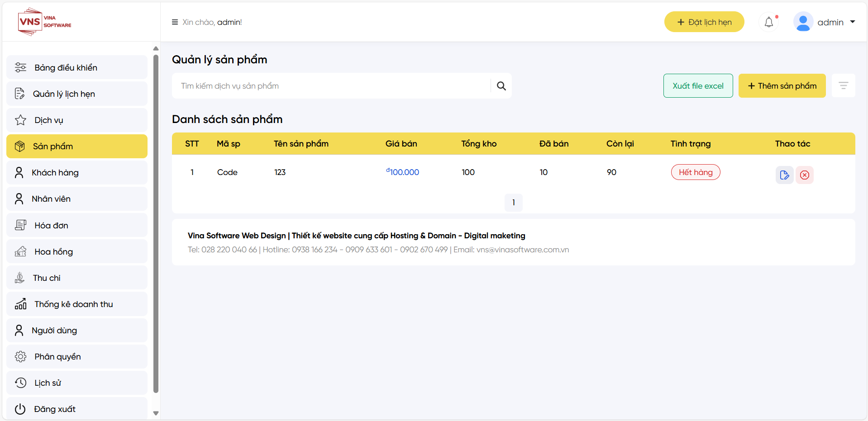Focus the Tìm kiếm dịch vụ sản phẩm field
The width and height of the screenshot is (868, 421).
pyautogui.click(x=331, y=86)
